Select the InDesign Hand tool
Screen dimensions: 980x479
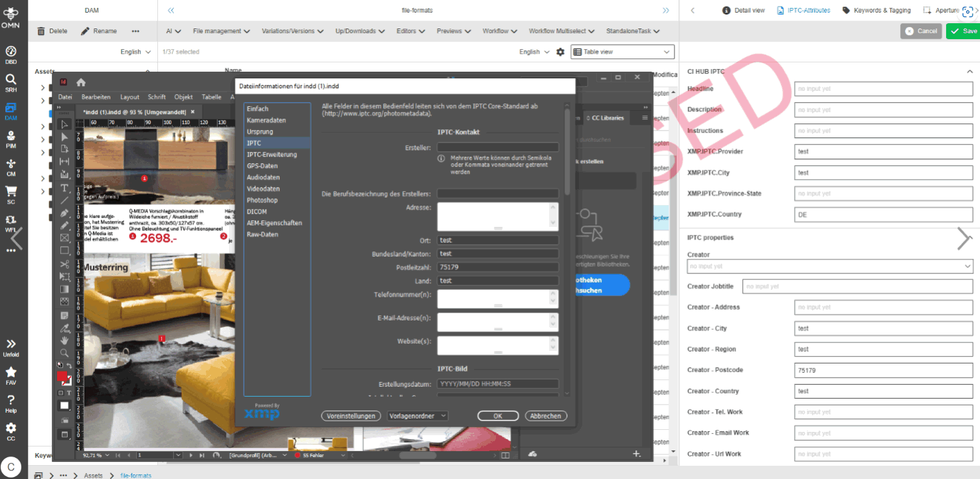(x=64, y=340)
